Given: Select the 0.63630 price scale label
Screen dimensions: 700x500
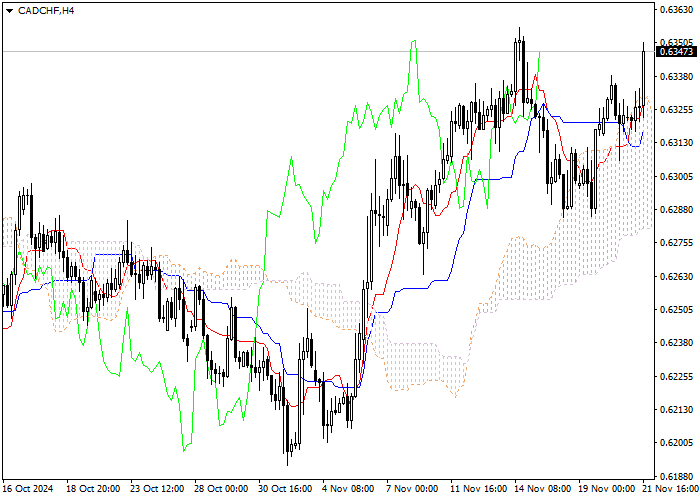Looking at the screenshot, I should (676, 9).
